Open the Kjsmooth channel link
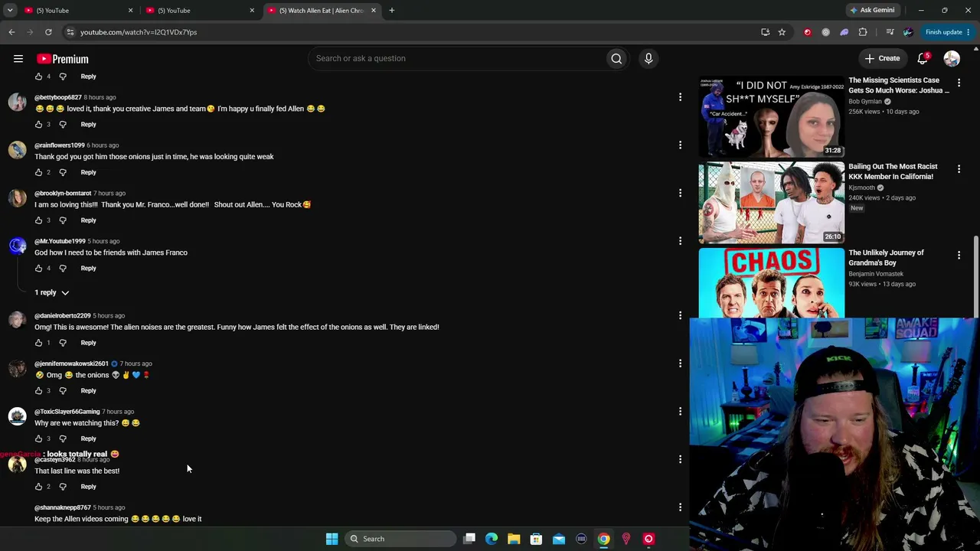This screenshot has width=980, height=551. (x=861, y=187)
